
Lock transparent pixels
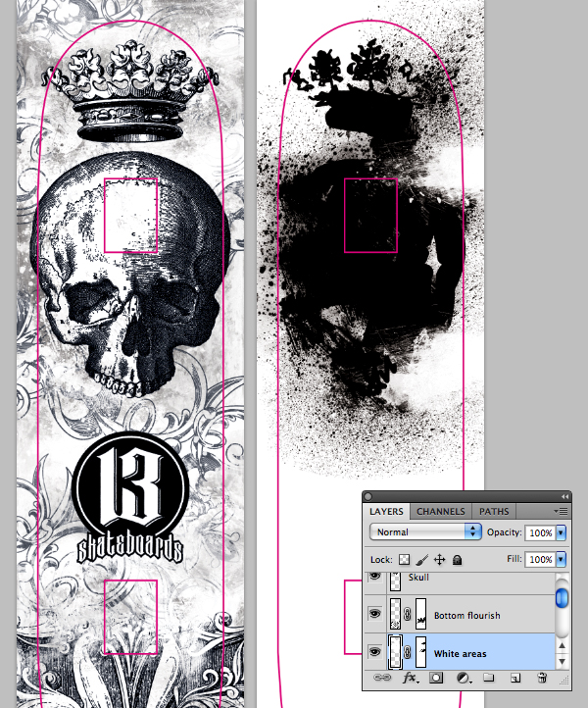coord(405,560)
